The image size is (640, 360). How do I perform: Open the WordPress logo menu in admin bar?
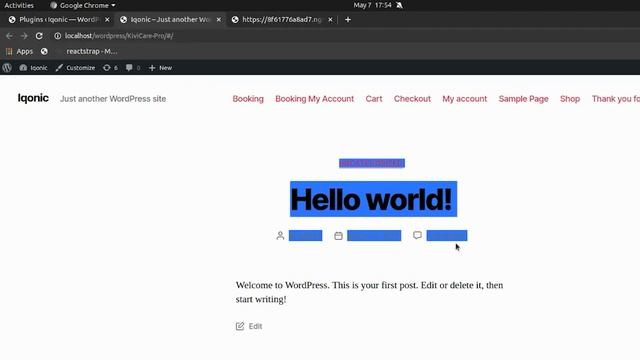point(7,68)
